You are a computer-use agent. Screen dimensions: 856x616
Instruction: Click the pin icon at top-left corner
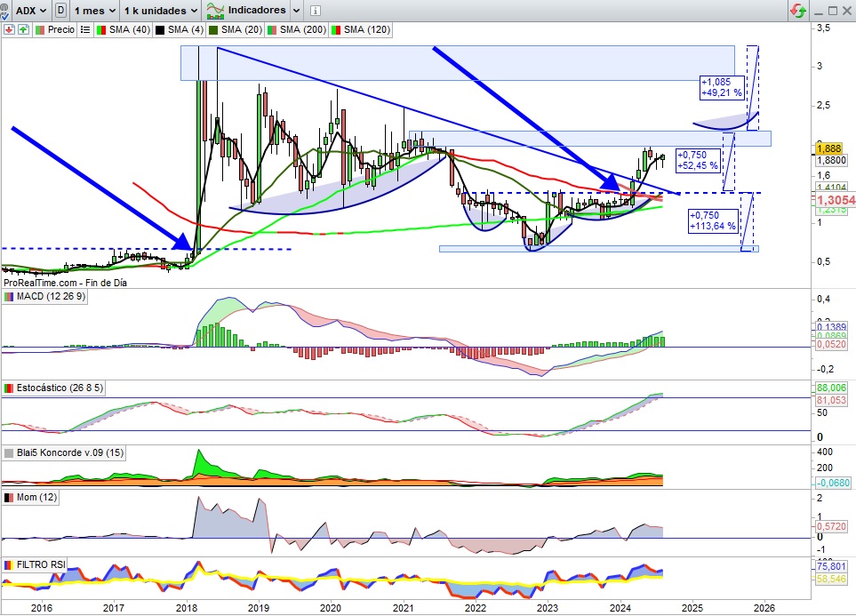4,5
